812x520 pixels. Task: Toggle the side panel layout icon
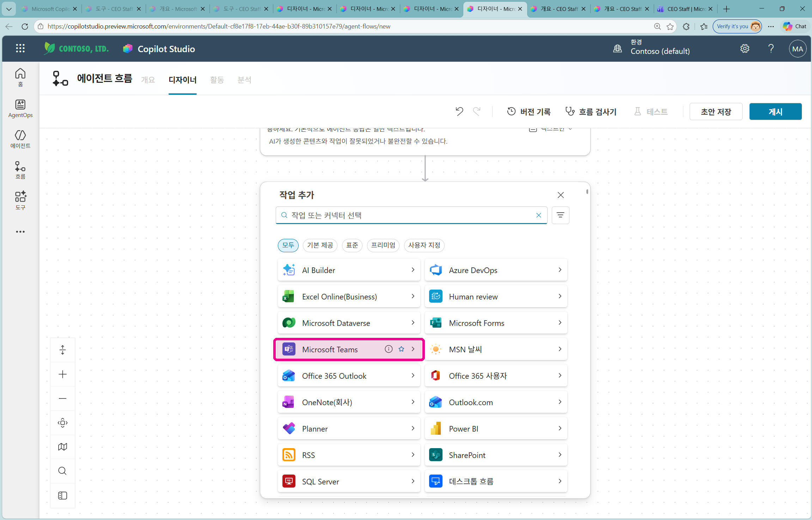(63, 495)
